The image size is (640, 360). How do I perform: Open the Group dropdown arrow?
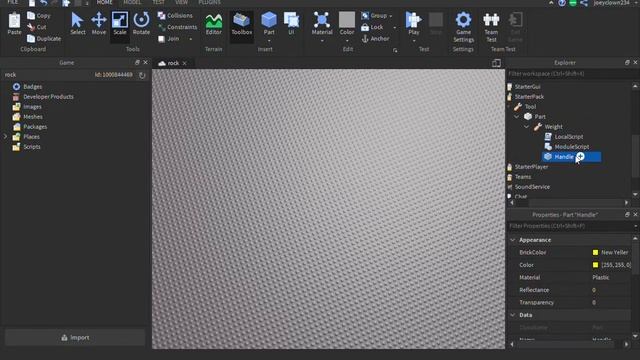coord(391,16)
